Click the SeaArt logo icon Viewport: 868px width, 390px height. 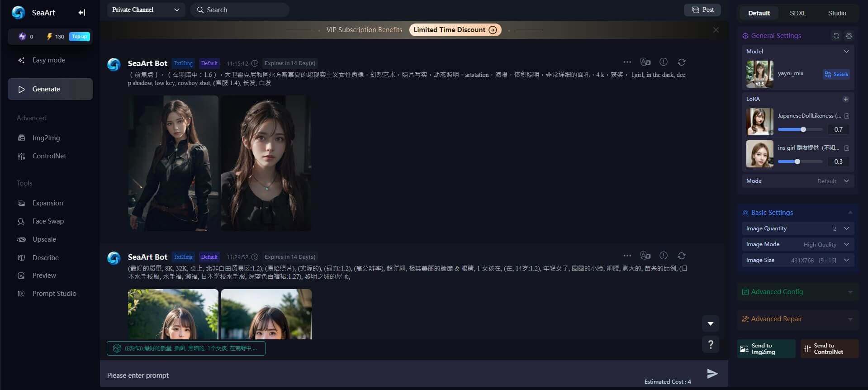coord(19,13)
